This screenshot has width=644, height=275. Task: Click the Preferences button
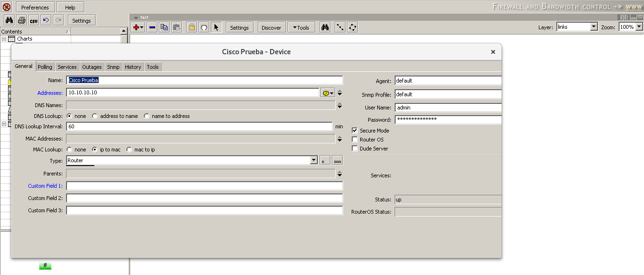tap(35, 7)
